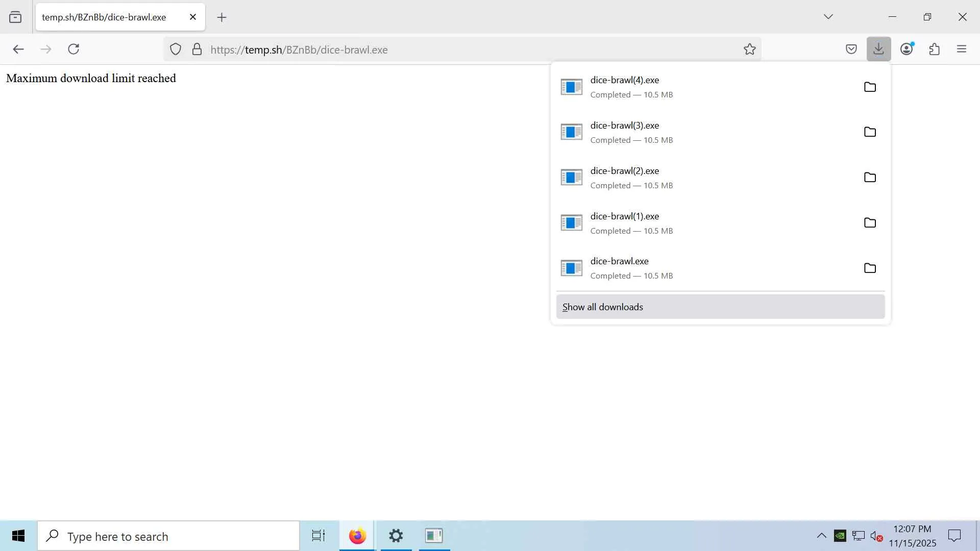Screen dimensions: 980x551
Task: Close the temp.sh tab
Action: (193, 17)
